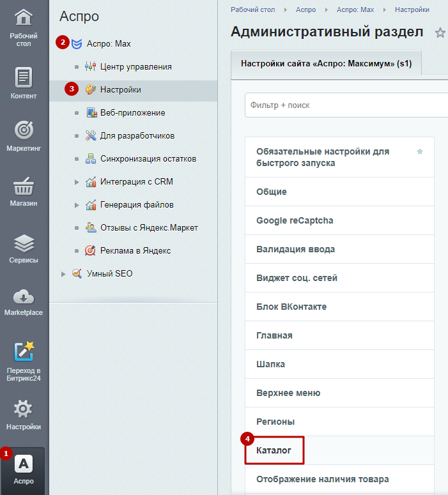
Task: Go to Рабочий стол breadcrumb link
Action: coord(252,10)
